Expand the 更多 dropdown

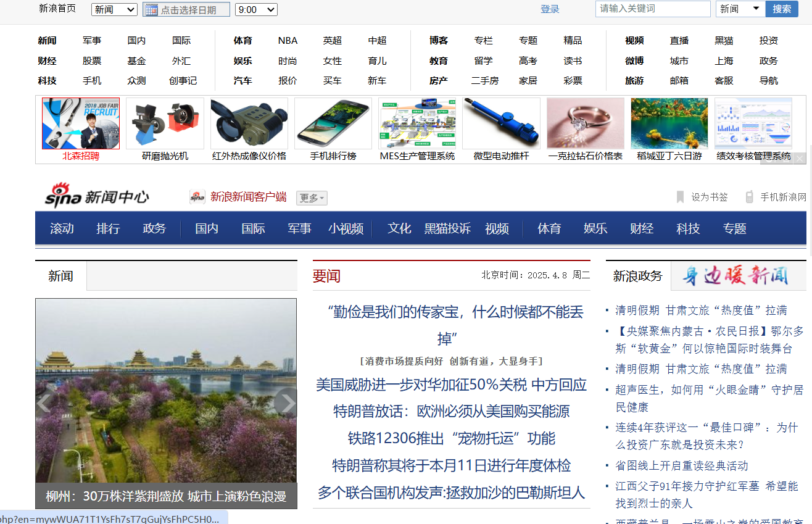click(312, 198)
